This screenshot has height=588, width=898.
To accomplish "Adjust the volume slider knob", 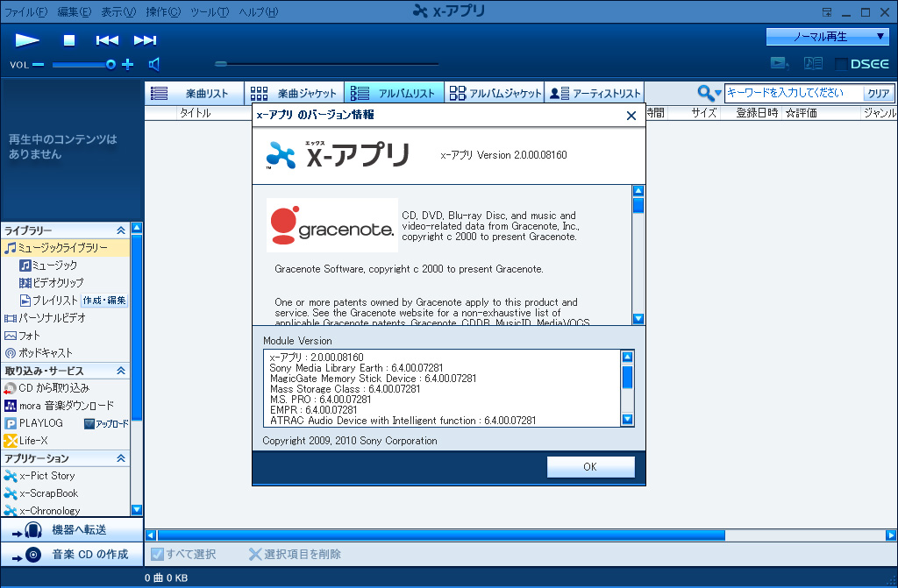I will 110,65.
